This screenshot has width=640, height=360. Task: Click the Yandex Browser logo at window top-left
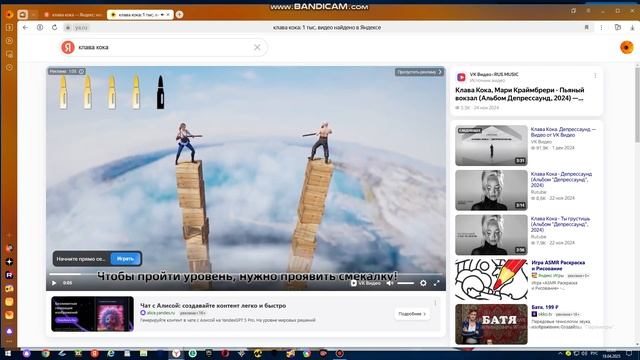[x=9, y=15]
